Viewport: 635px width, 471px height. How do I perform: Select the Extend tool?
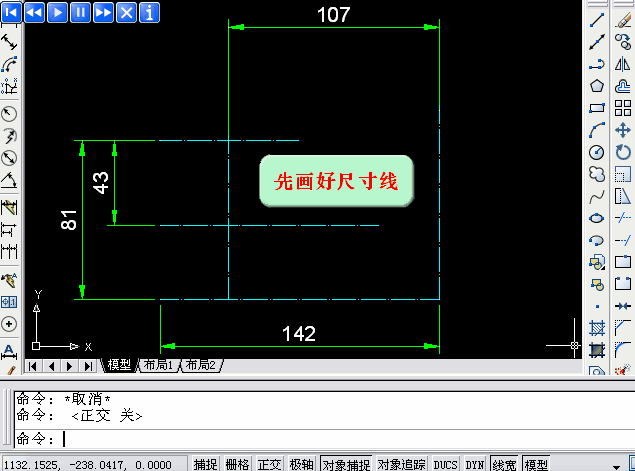click(x=623, y=241)
